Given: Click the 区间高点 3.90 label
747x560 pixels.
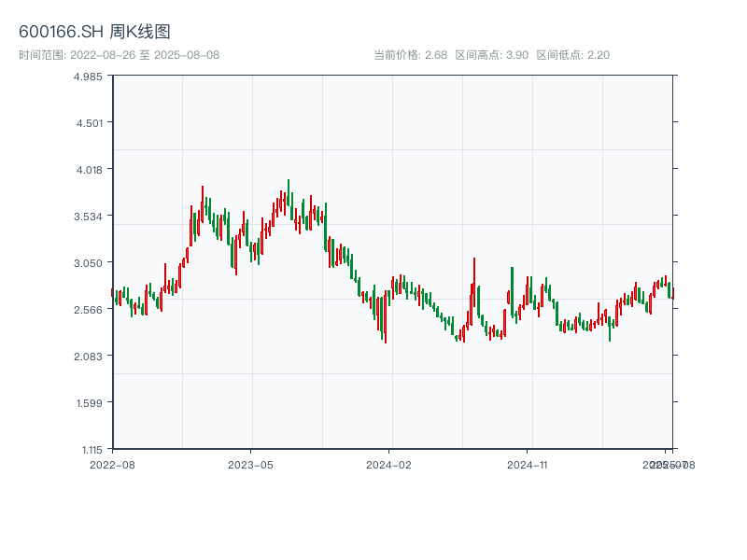Looking at the screenshot, I should pos(491,55).
